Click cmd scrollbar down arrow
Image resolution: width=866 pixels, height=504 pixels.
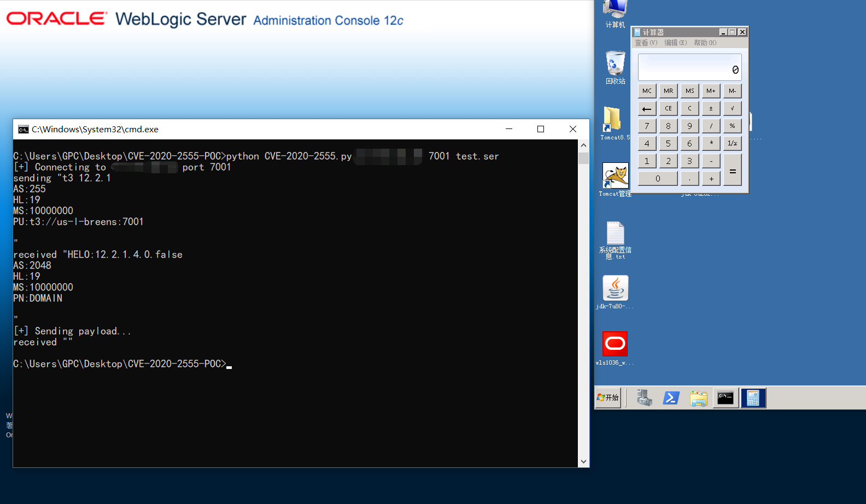(x=583, y=462)
